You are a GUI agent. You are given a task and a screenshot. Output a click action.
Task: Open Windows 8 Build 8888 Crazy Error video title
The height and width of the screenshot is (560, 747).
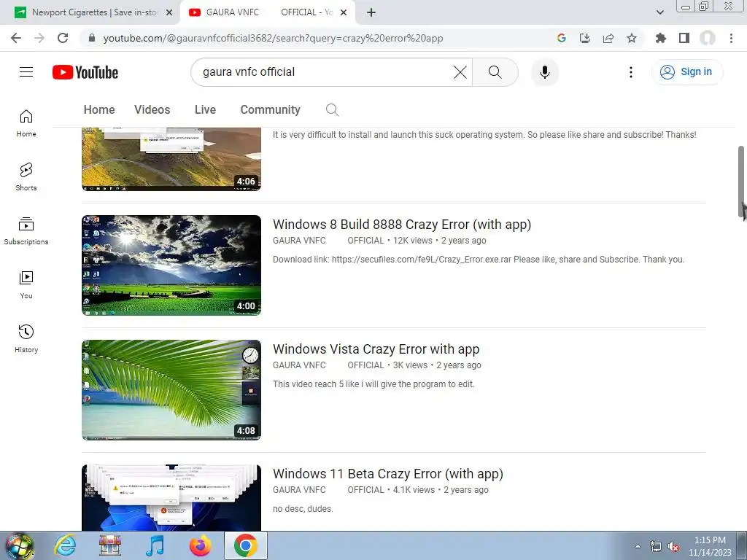click(x=402, y=225)
